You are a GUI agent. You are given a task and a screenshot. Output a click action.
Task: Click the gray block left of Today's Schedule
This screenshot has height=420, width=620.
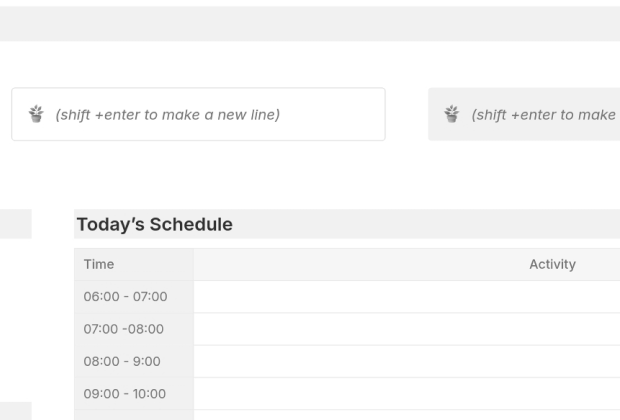click(15, 224)
